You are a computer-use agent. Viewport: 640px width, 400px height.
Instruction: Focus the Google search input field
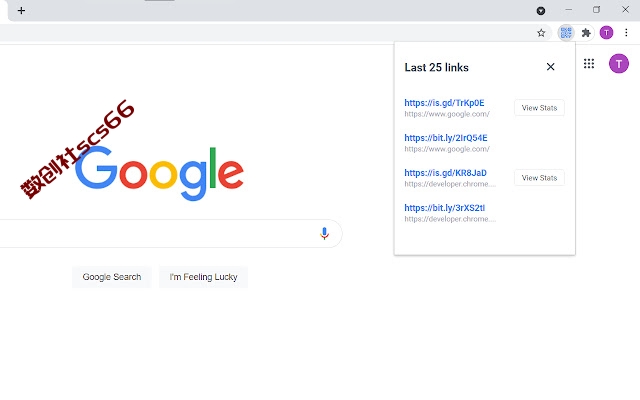(155, 233)
